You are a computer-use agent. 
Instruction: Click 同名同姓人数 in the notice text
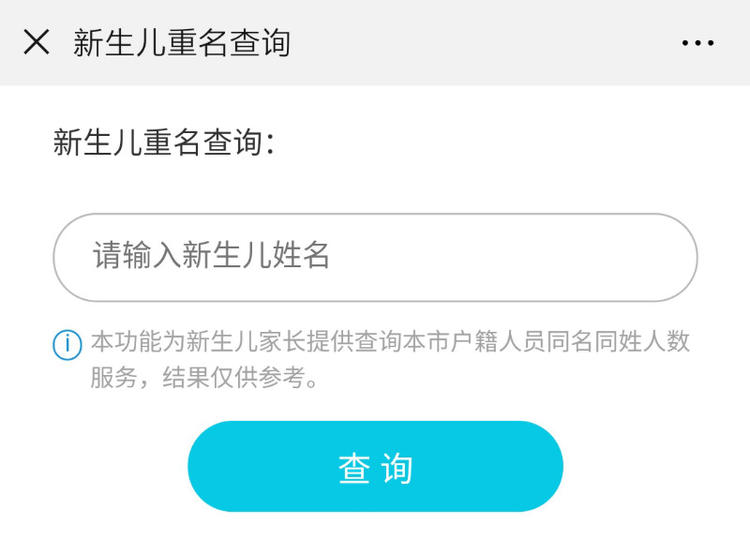[618, 342]
